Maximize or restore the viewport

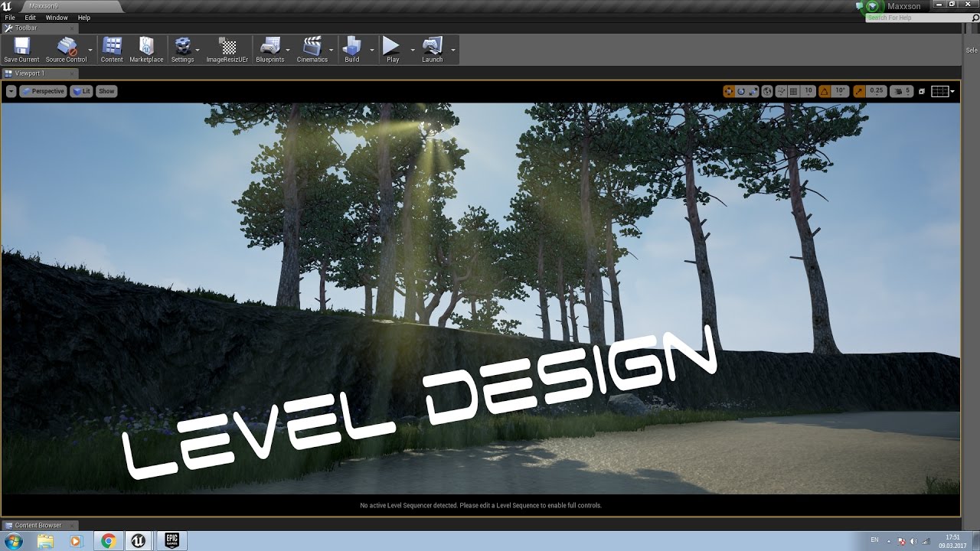pyautogui.click(x=922, y=92)
